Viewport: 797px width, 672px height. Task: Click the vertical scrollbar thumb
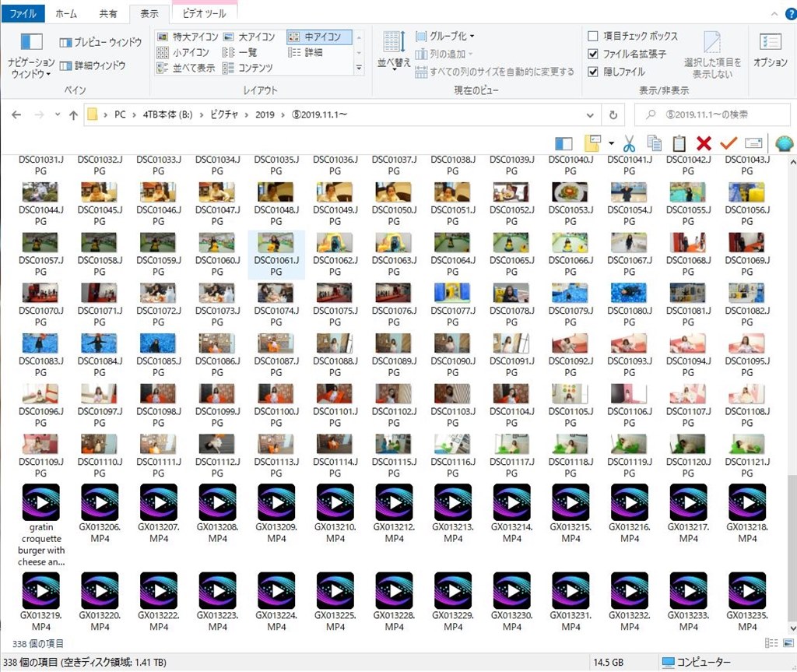(x=792, y=548)
